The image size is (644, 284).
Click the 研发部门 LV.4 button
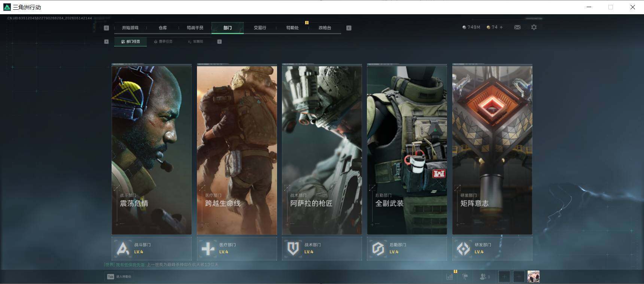click(492, 248)
